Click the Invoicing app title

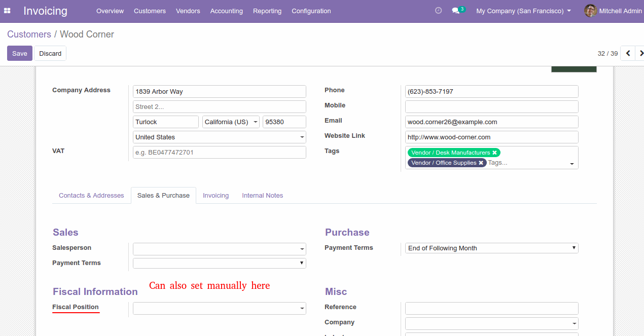pos(45,11)
